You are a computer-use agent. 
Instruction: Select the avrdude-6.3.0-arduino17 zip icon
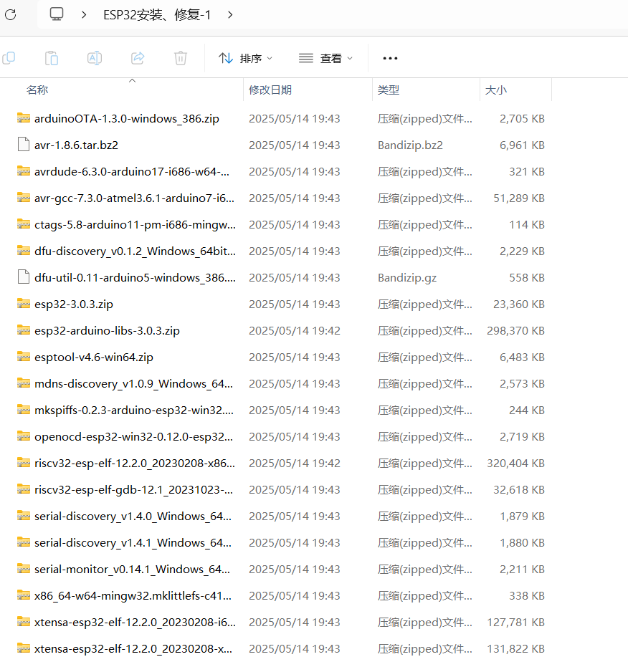(24, 171)
